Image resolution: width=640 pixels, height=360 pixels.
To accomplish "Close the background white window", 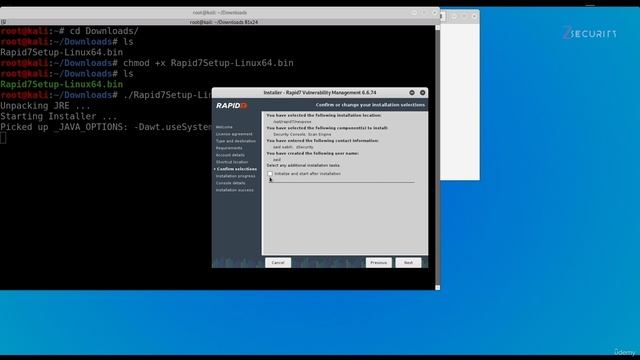I will [474, 17].
